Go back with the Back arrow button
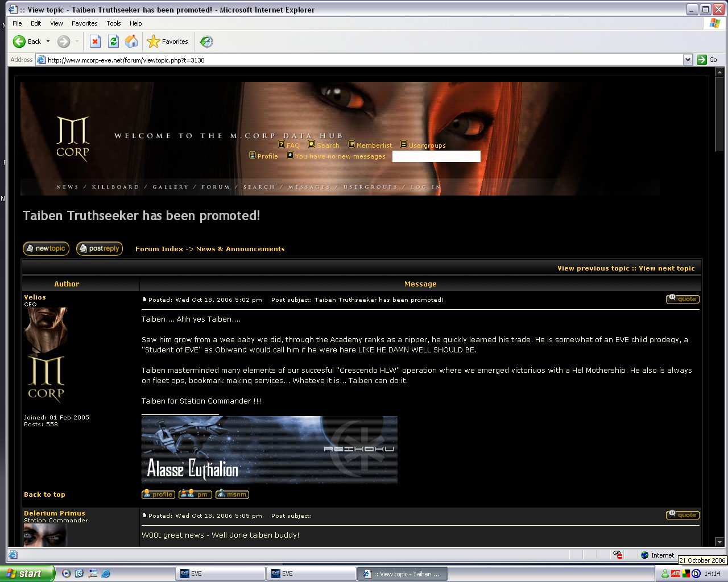This screenshot has height=582, width=728. tap(27, 41)
